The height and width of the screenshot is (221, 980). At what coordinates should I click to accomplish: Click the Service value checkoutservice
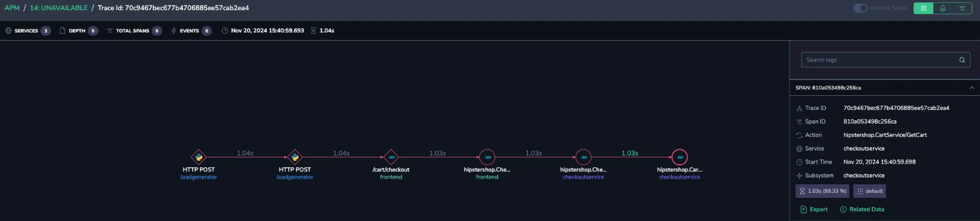point(864,149)
